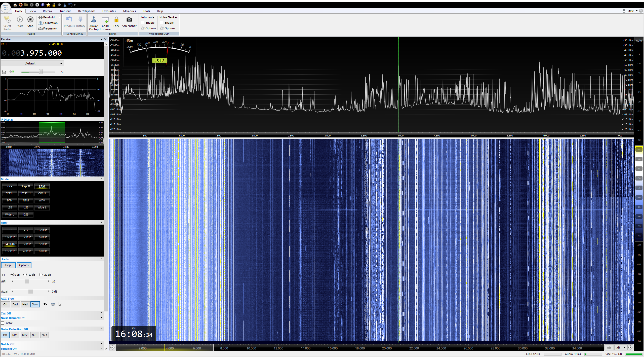Select the USB demodulation mode button

click(26, 207)
